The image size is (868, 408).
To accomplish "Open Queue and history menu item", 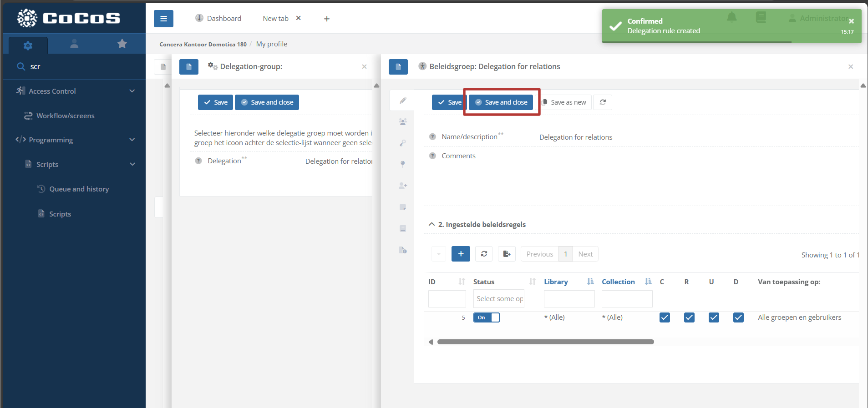I will pos(79,189).
